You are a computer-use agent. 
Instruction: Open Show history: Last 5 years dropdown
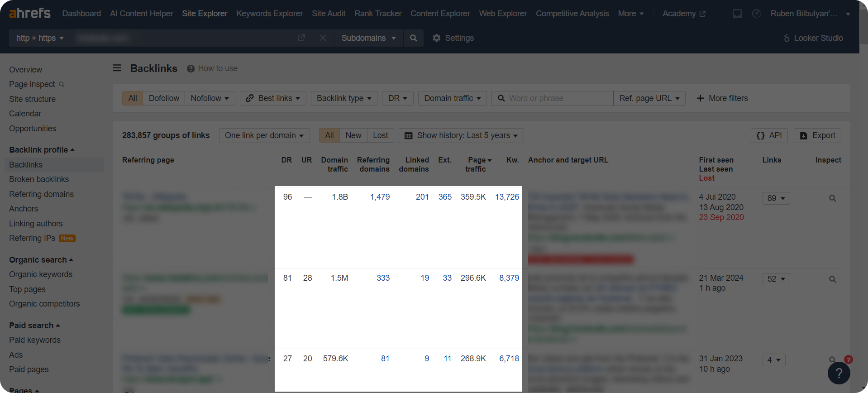pyautogui.click(x=461, y=135)
